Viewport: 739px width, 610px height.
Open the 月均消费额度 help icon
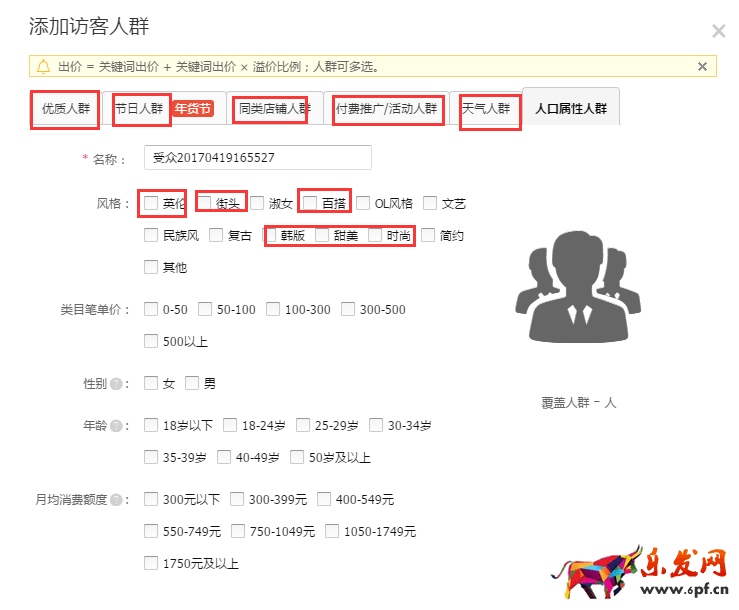click(x=116, y=500)
